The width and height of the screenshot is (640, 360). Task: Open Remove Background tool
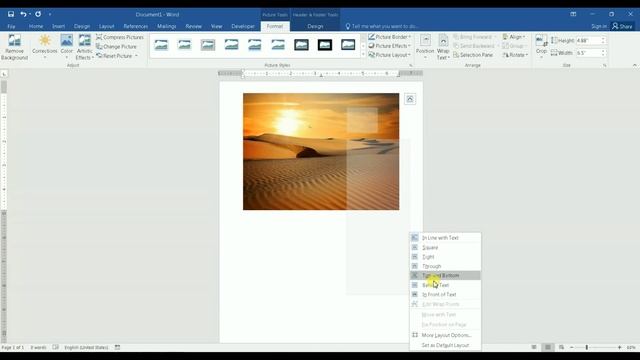click(x=14, y=48)
